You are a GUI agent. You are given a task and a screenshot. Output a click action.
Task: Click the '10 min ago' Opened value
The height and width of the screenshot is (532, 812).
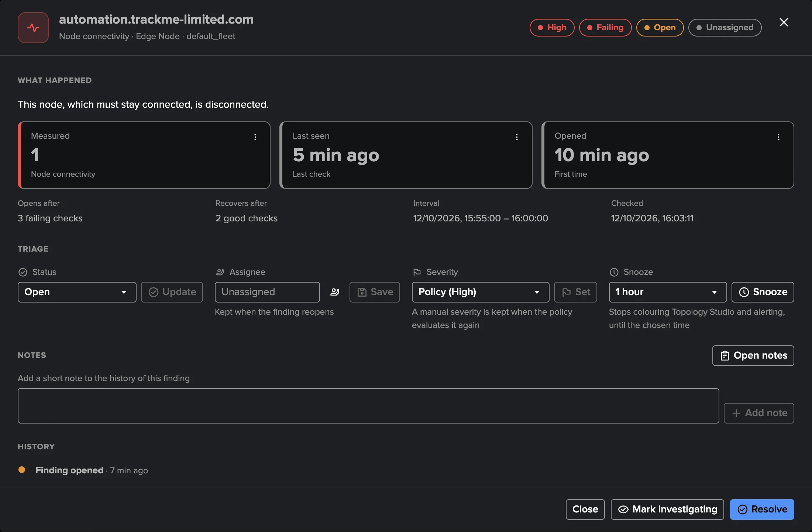[602, 155]
